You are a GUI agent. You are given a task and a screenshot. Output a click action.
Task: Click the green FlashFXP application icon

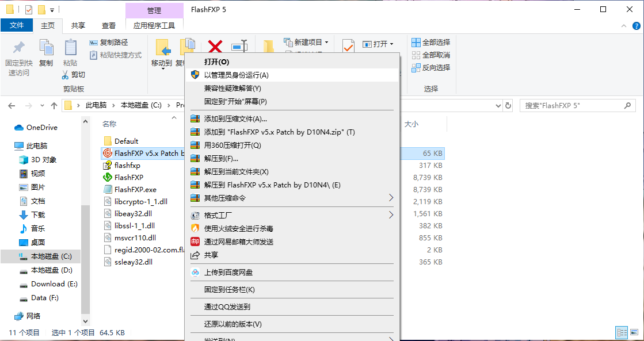pos(108,177)
